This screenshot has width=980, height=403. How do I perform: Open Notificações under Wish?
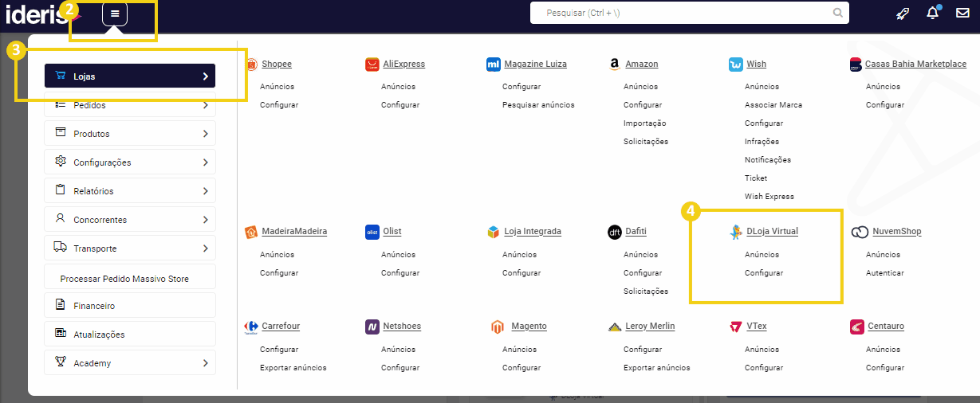[x=768, y=160]
